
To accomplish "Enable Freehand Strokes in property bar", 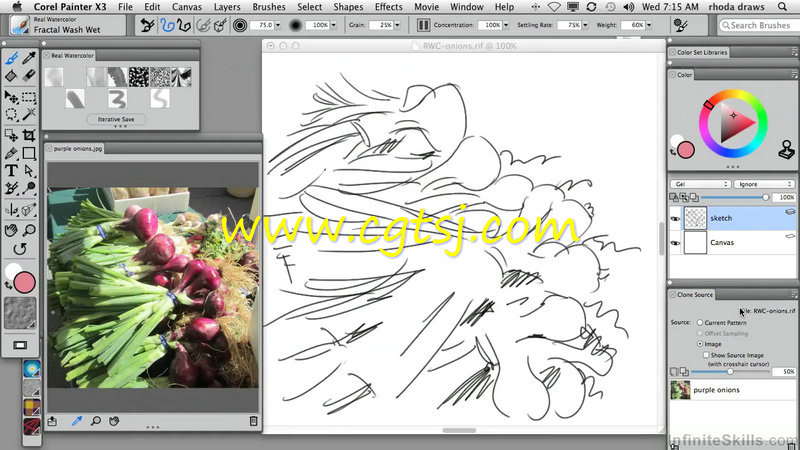I will [x=167, y=25].
